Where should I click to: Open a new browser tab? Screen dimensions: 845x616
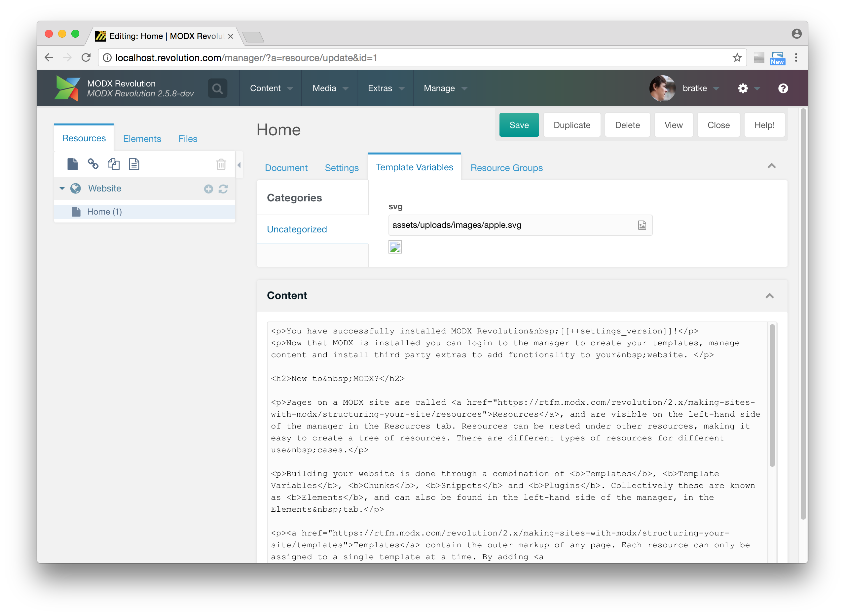[x=253, y=37]
